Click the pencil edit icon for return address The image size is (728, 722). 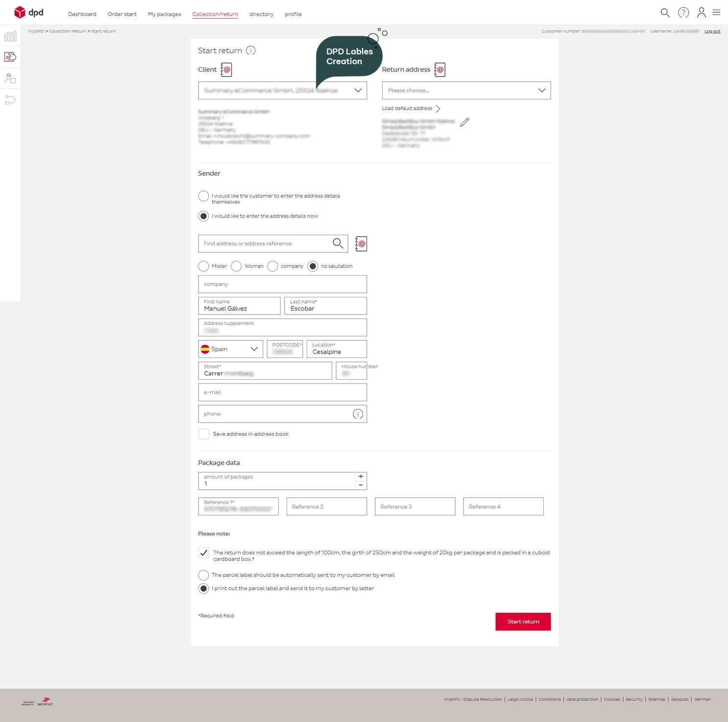click(x=464, y=122)
